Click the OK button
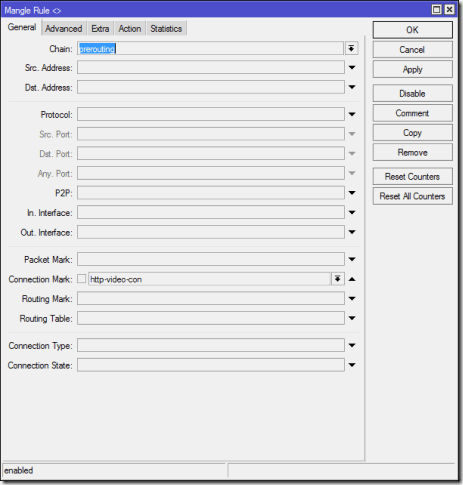Image resolution: width=463 pixels, height=485 pixels. 412,30
